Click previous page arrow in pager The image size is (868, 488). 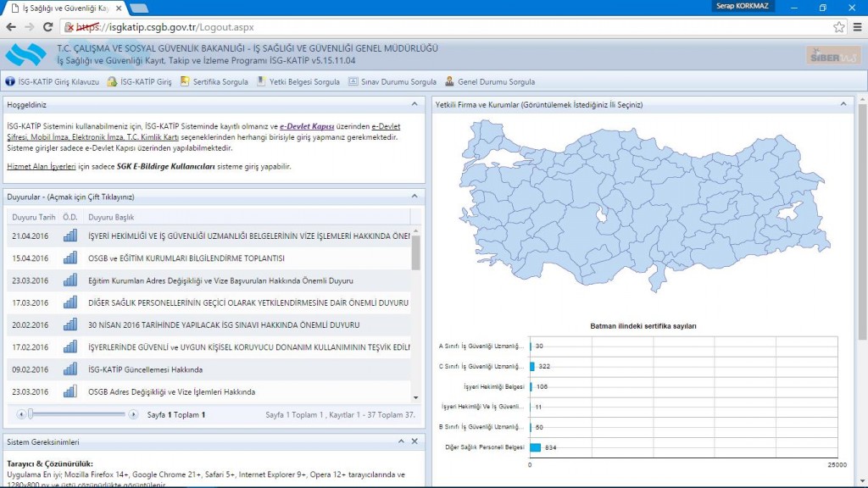[21, 413]
